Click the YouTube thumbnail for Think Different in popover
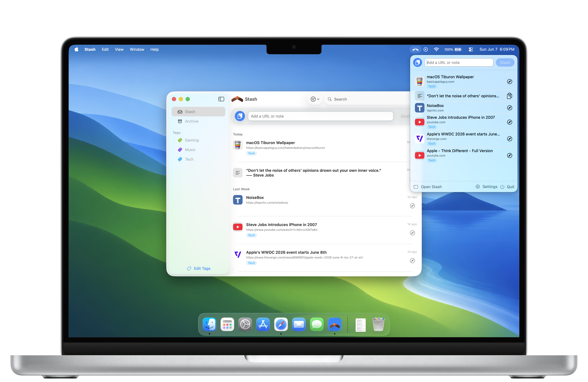 click(x=420, y=155)
